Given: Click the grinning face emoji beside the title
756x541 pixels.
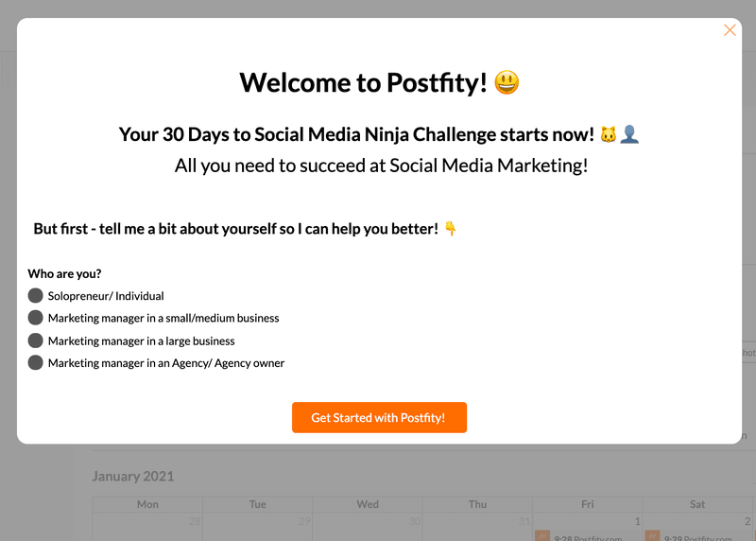Looking at the screenshot, I should coord(507,83).
